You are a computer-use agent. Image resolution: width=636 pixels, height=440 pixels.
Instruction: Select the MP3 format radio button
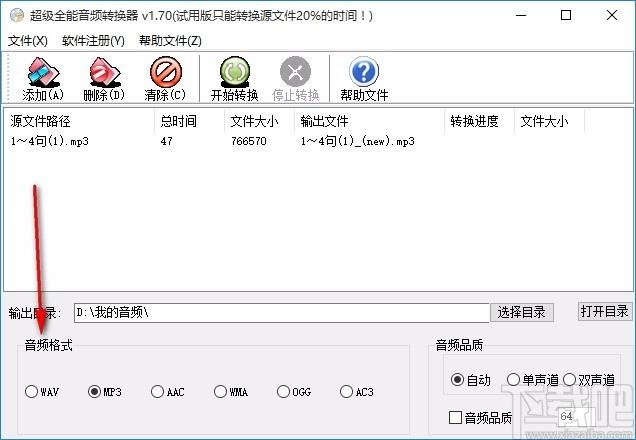[x=94, y=391]
